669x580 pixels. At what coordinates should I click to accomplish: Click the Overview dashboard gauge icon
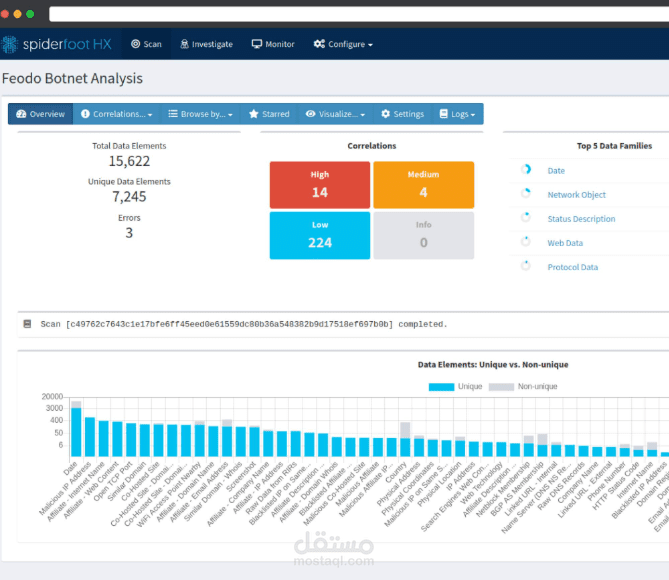coord(21,114)
